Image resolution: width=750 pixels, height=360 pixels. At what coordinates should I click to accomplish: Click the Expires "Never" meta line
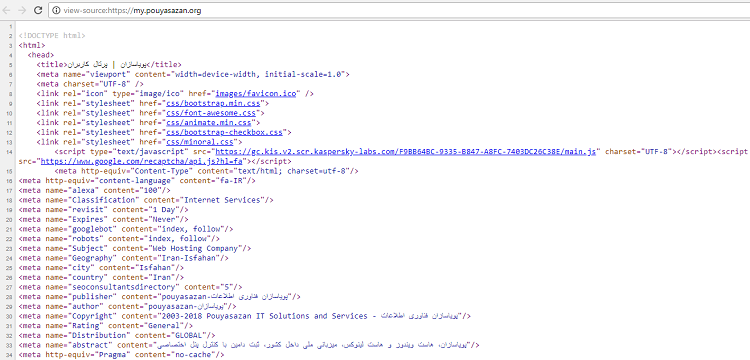(x=104, y=219)
